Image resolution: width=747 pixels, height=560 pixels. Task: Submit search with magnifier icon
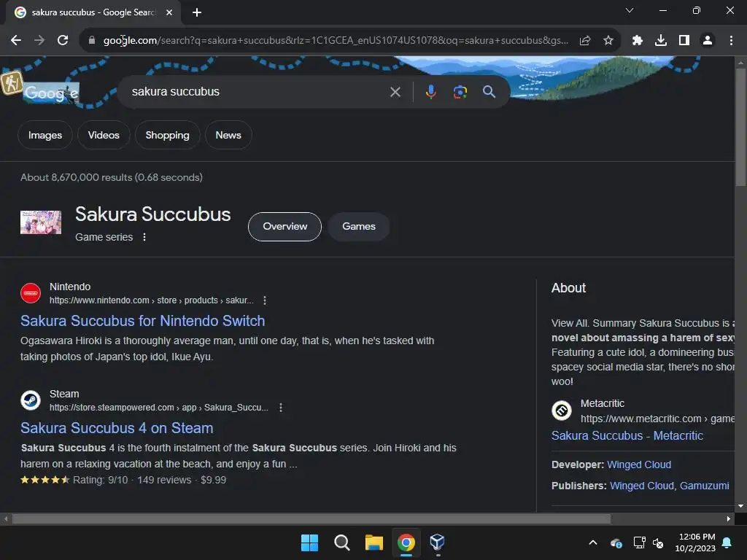(489, 92)
